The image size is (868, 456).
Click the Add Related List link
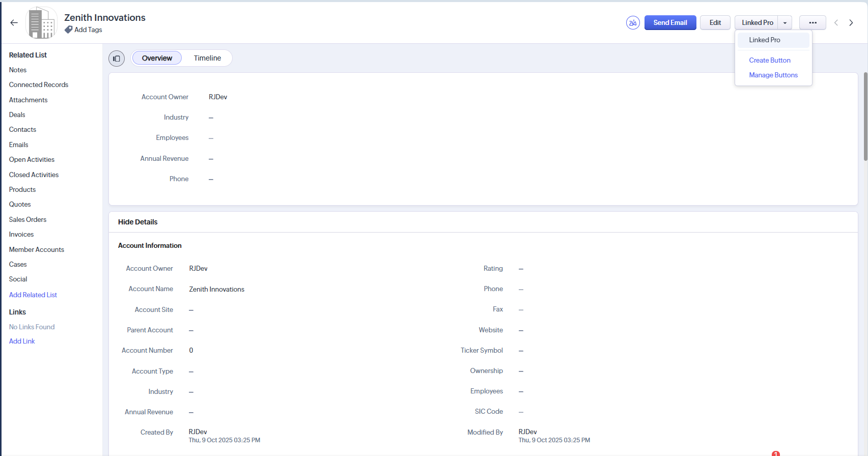click(33, 295)
